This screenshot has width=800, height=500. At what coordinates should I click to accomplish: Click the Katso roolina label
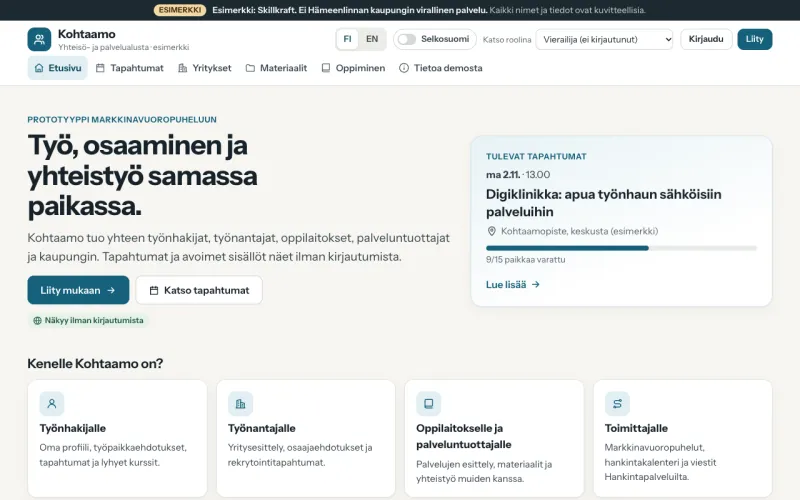point(507,39)
